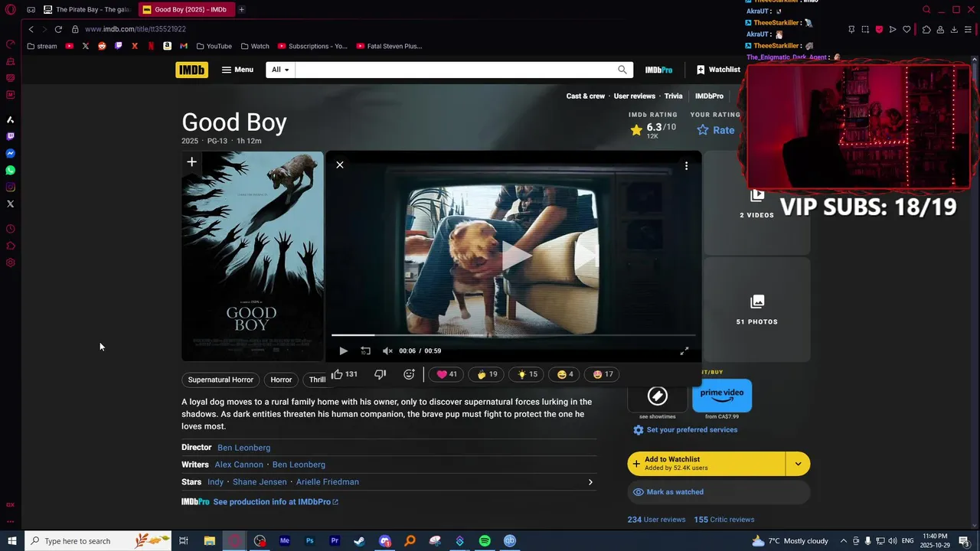Select the Horror genre chip
Image resolution: width=980 pixels, height=551 pixels.
(x=281, y=380)
